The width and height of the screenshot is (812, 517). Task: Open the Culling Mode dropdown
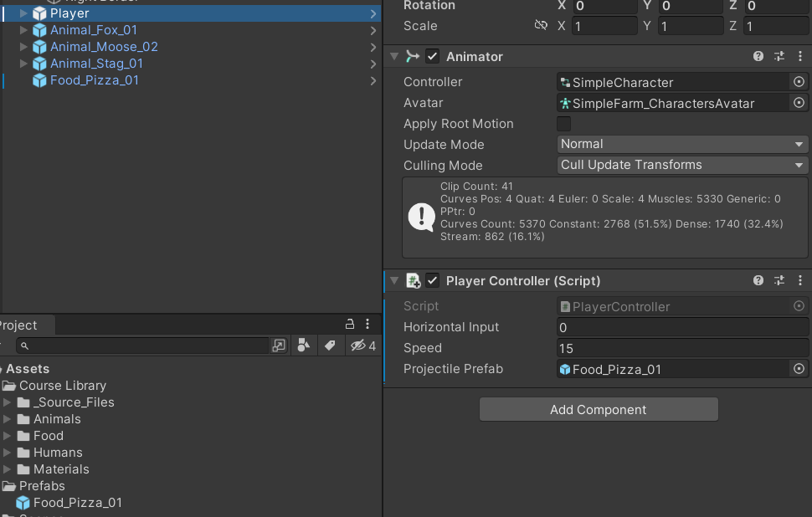(682, 165)
